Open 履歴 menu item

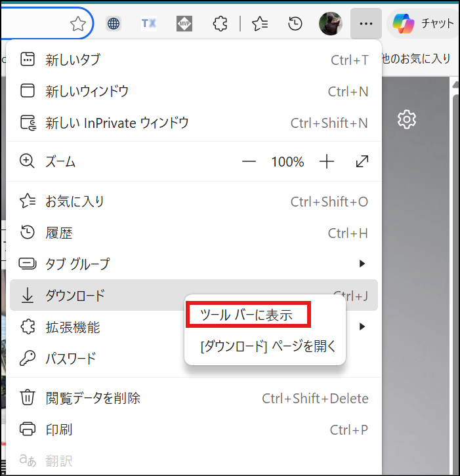(194, 233)
